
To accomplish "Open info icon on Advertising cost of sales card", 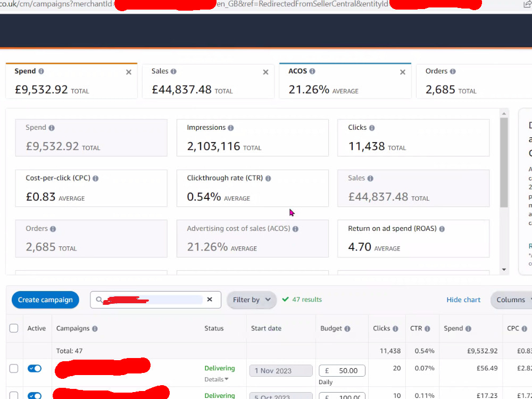I will click(295, 229).
